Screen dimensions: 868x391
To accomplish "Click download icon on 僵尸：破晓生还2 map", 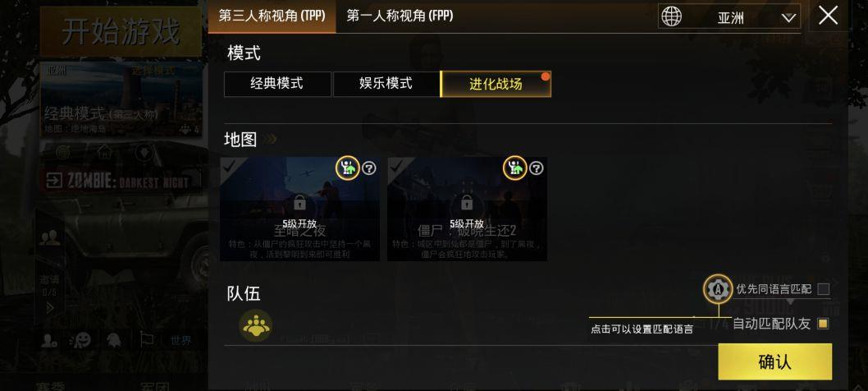I will pyautogui.click(x=515, y=168).
